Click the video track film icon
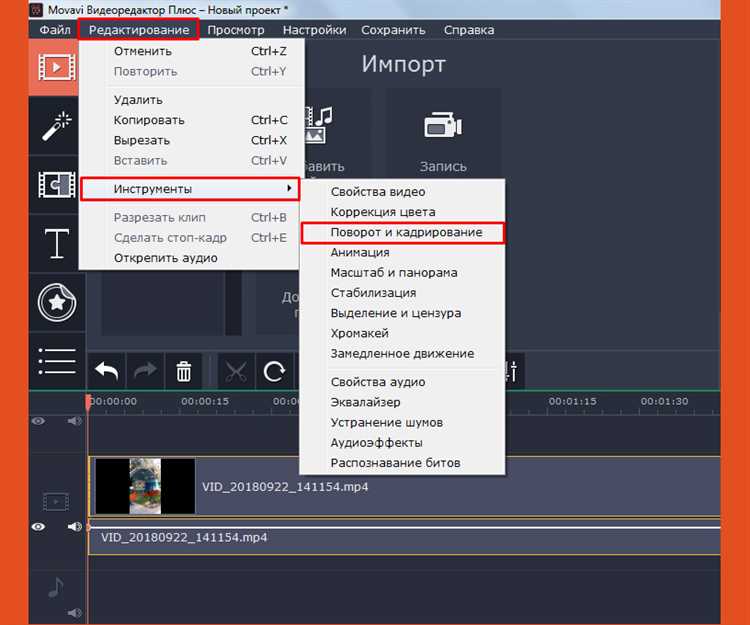The height and width of the screenshot is (625, 750). point(56,502)
